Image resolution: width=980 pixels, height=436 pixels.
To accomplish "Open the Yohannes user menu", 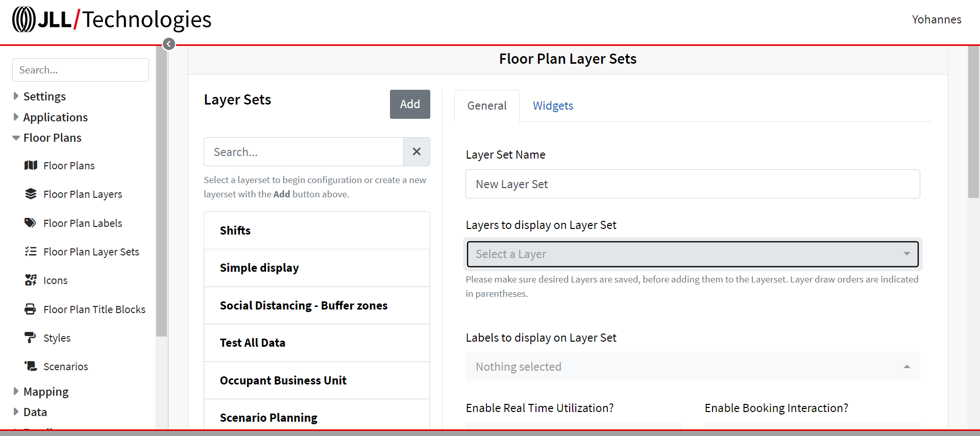I will (937, 19).
